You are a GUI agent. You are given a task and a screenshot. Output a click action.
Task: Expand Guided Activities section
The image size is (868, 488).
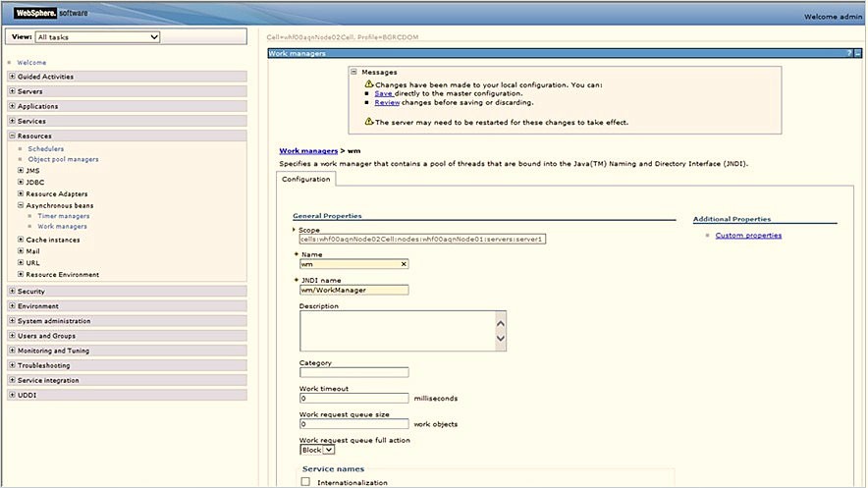12,77
